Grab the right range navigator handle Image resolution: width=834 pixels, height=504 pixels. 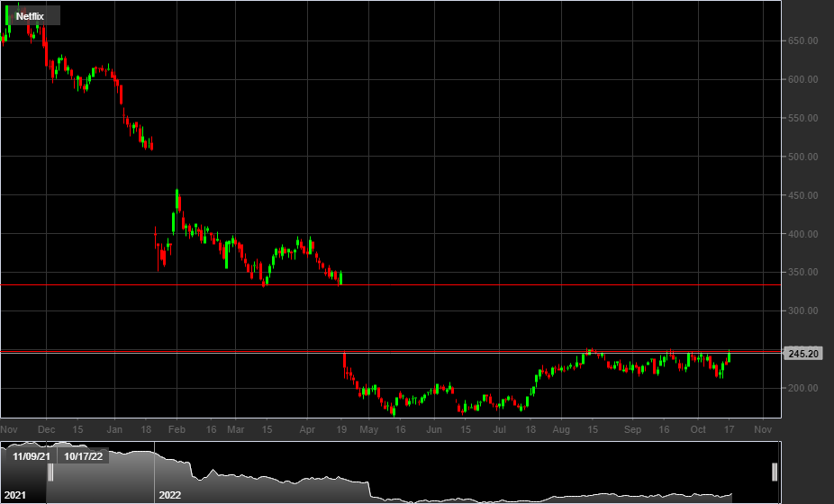[x=775, y=472]
